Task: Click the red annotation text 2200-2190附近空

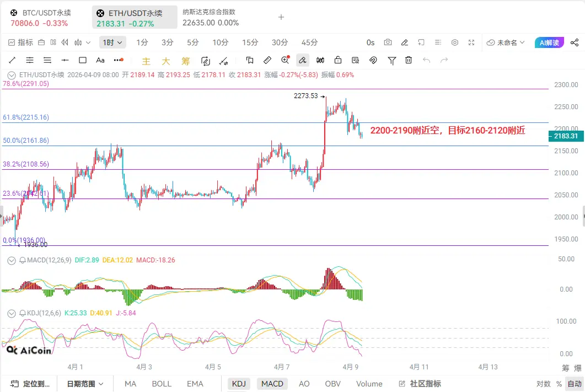Action: 404,130
